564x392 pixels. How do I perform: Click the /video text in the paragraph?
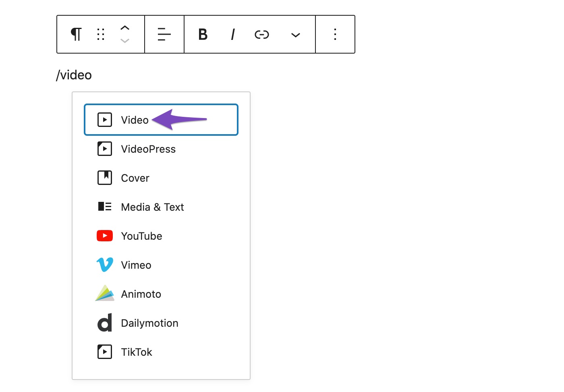click(x=74, y=75)
